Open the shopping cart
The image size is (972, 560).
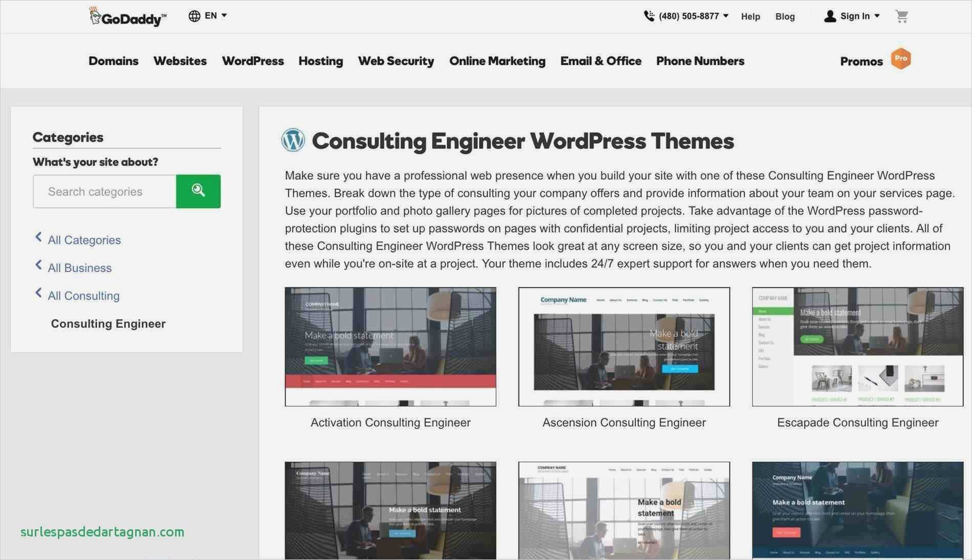click(902, 16)
